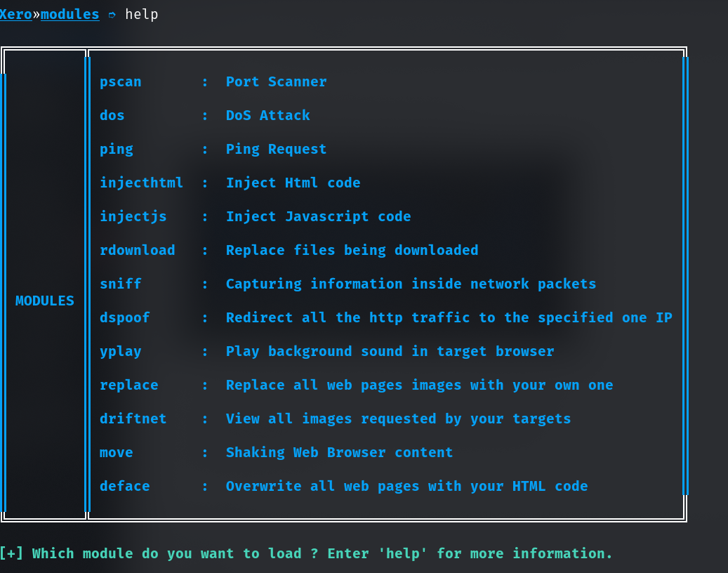Select the injecthtml module name
Image resolution: width=728 pixels, height=573 pixels.
[141, 183]
